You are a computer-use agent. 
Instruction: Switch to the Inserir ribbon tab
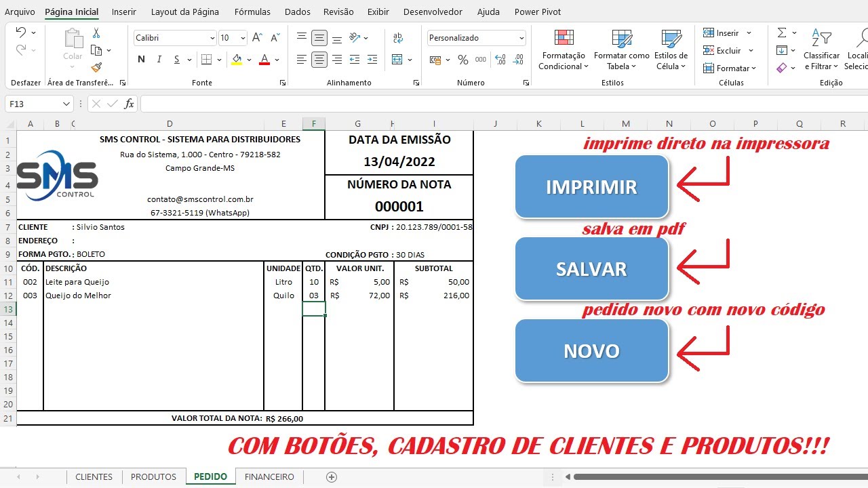[x=124, y=12]
